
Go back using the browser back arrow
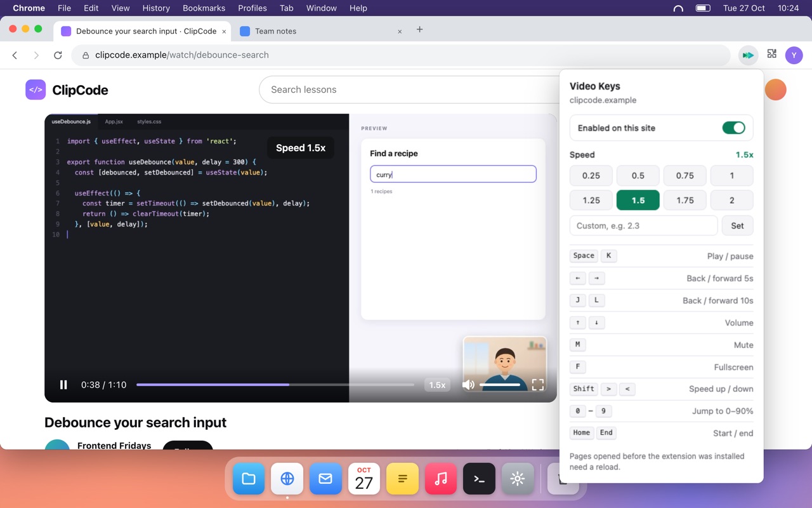tap(15, 55)
